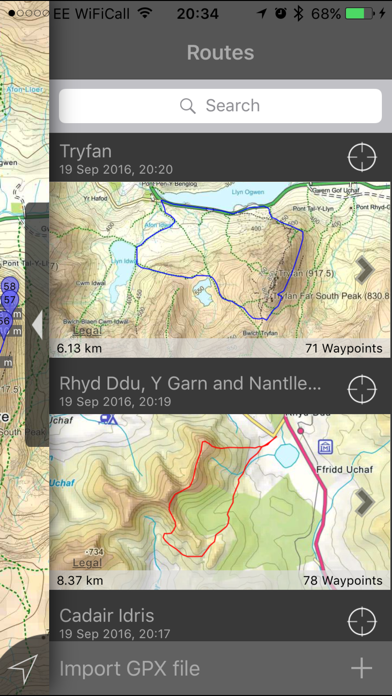Tap Import GPX file button

point(221,668)
